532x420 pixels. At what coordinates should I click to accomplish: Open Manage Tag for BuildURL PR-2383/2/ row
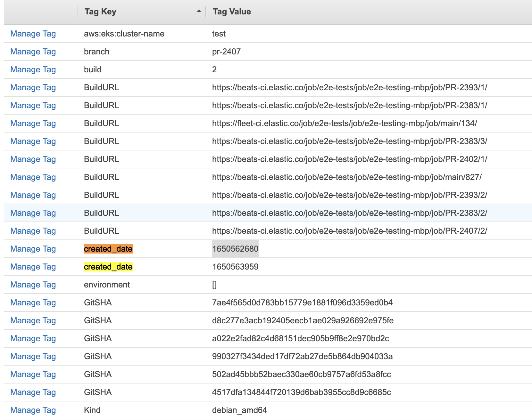(x=33, y=213)
